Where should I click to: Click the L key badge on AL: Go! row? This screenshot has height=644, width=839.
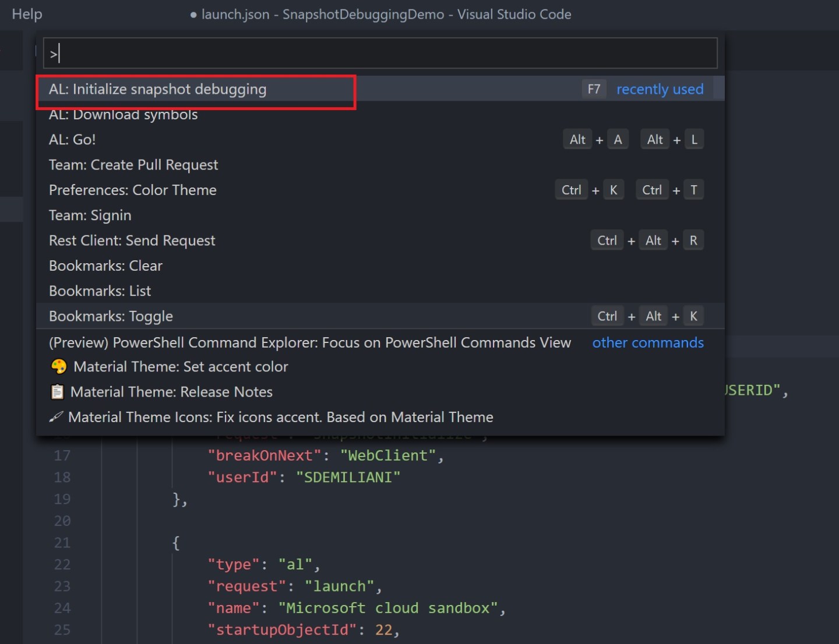[694, 140]
